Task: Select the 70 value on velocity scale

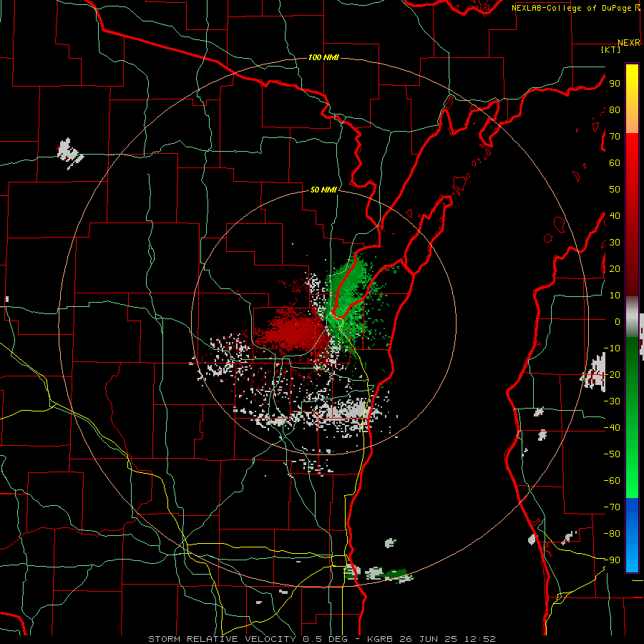Action: [x=615, y=137]
